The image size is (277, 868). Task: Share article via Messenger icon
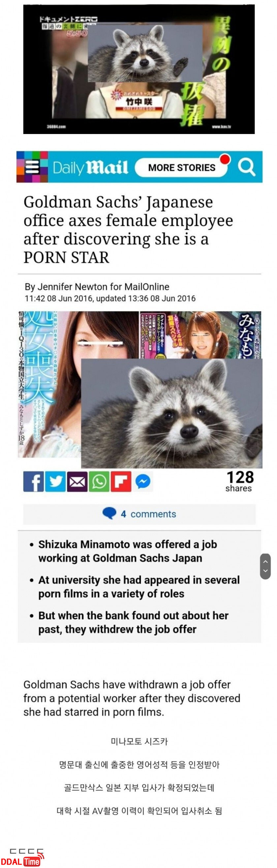(143, 481)
